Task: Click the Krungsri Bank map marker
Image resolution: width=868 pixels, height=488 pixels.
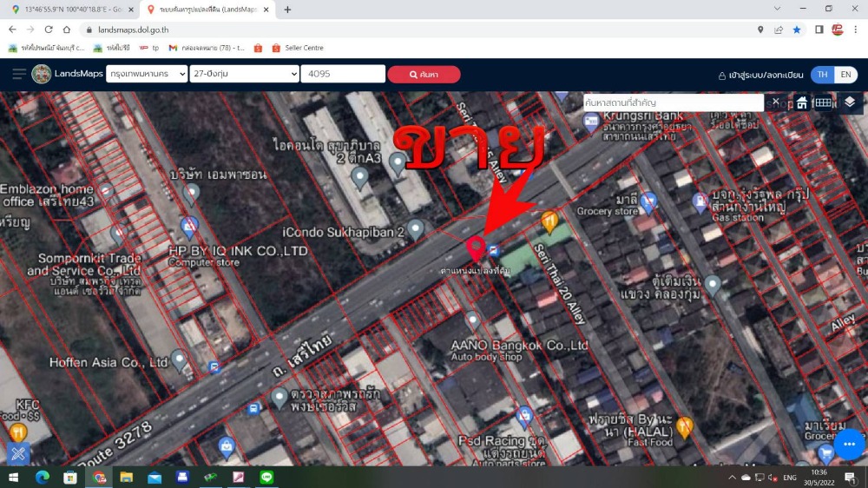Action: (x=590, y=122)
